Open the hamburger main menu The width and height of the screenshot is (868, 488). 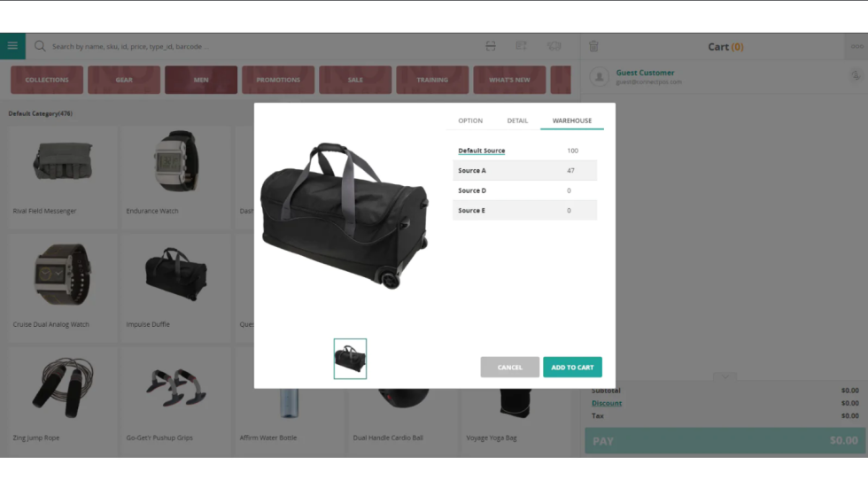coord(12,46)
